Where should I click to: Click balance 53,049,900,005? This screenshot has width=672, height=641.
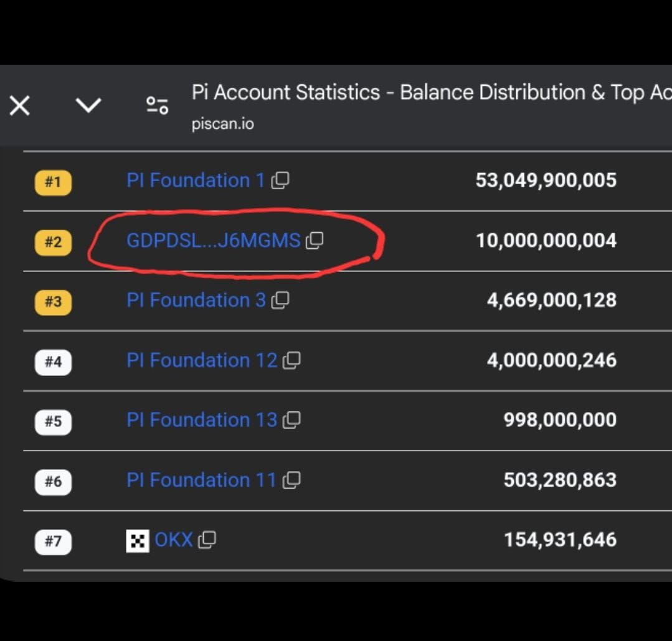546,180
